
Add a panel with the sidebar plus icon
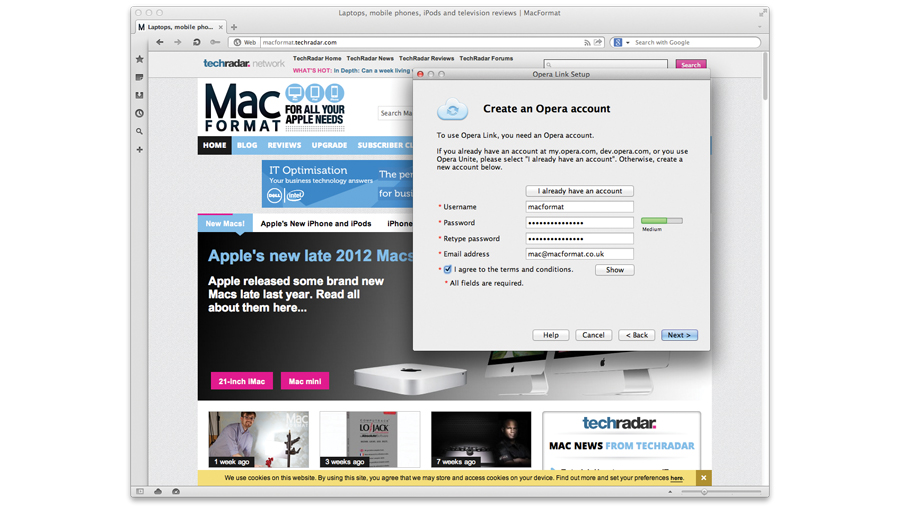point(139,149)
